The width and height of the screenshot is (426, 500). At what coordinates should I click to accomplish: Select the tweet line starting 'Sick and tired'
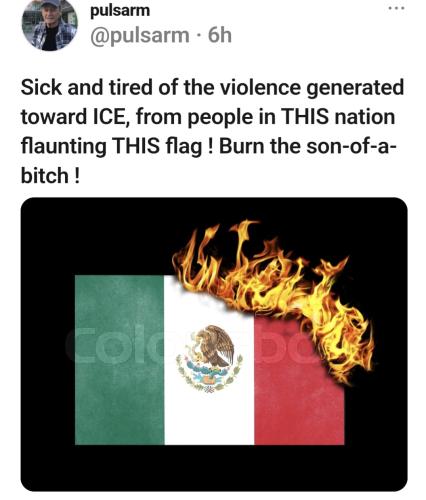click(212, 87)
